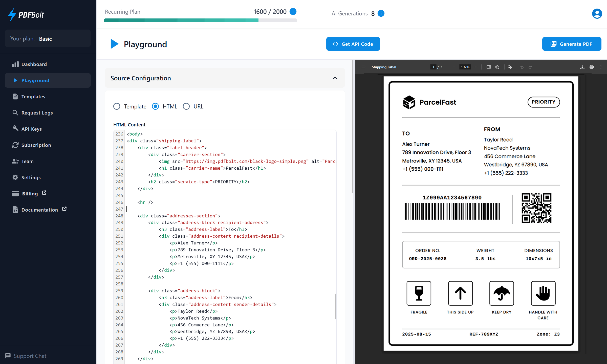Open the AI Generations info tooltip
The width and height of the screenshot is (607, 364).
point(381,13)
